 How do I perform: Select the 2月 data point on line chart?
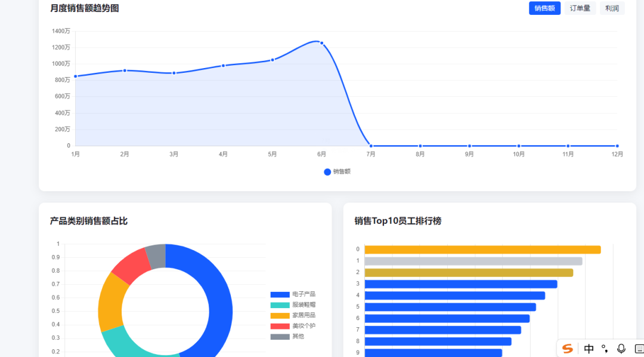(125, 70)
